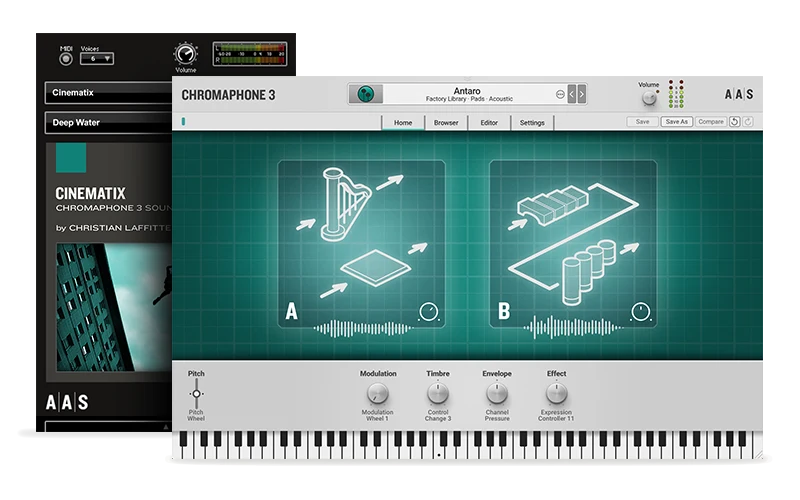Click the Save As button
This screenshot has width=800, height=500.
[677, 121]
